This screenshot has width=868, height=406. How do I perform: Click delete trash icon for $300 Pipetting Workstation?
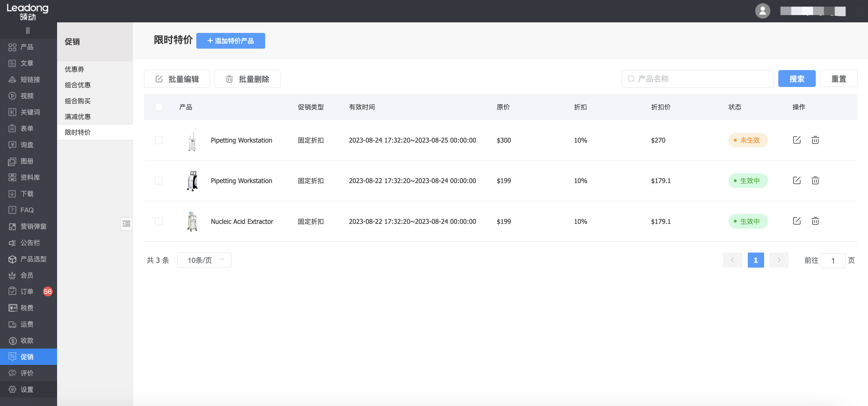[815, 140]
